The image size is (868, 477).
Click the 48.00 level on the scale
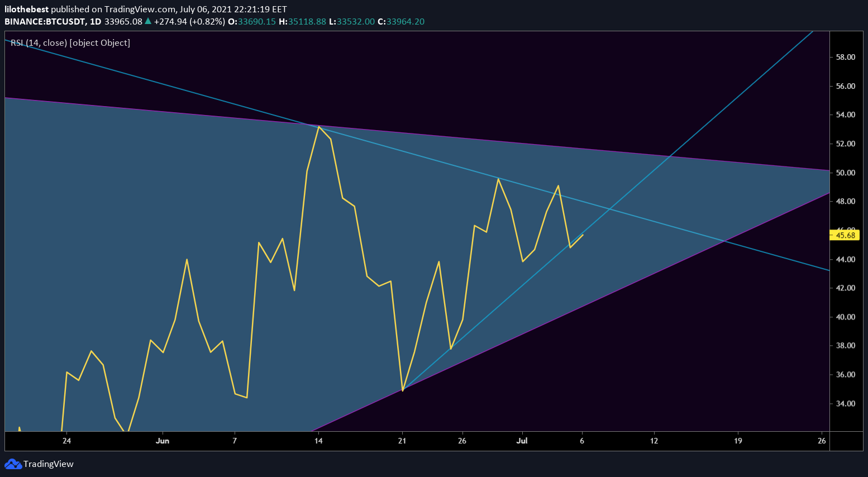[846, 201]
